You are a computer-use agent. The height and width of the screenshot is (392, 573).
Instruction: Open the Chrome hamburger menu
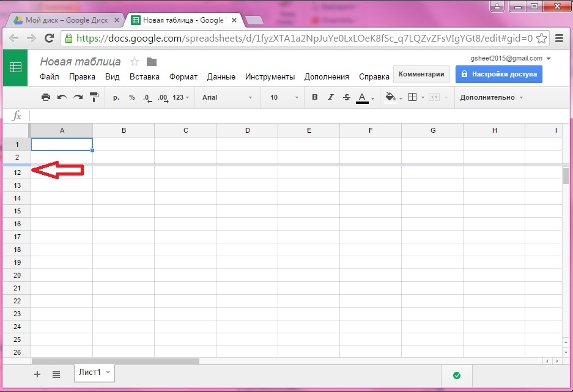pyautogui.click(x=559, y=38)
